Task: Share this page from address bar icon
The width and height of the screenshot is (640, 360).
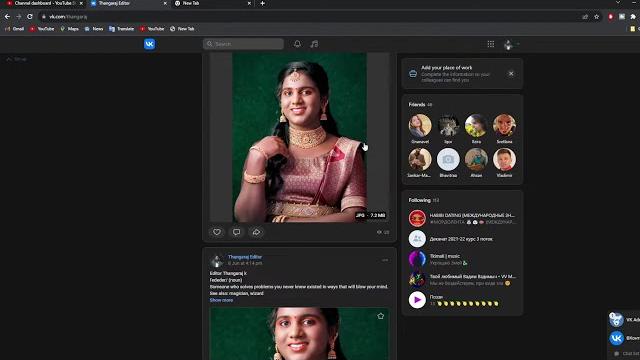Action: click(x=585, y=17)
